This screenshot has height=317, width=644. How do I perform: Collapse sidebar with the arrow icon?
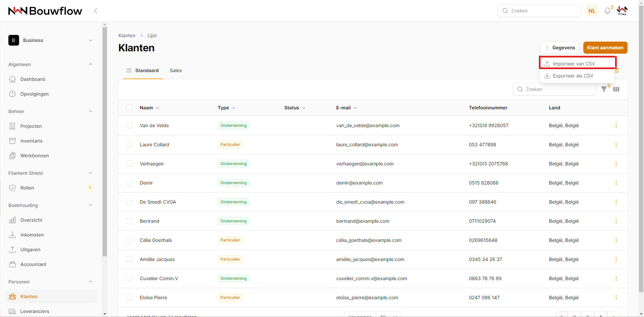96,11
